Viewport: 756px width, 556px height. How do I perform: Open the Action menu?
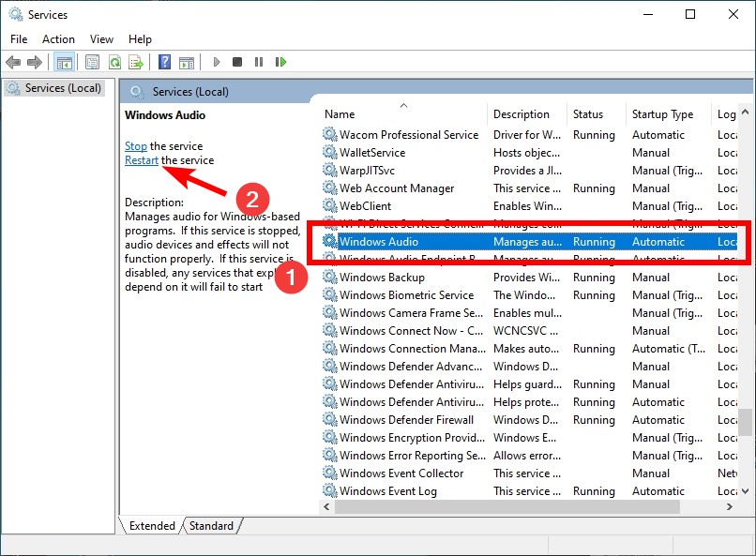click(58, 39)
